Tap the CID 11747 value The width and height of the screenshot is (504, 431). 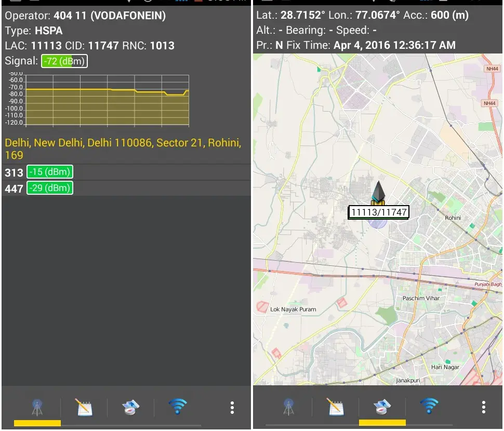point(103,46)
